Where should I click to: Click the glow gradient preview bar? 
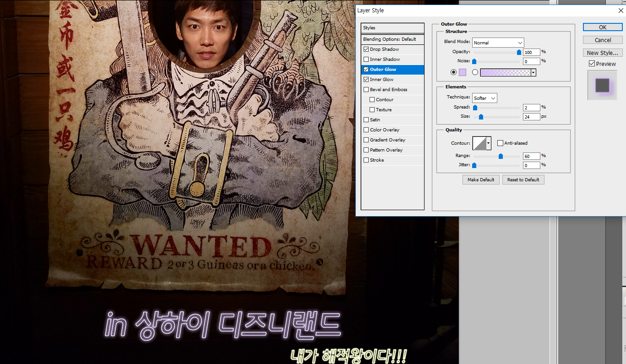click(506, 72)
